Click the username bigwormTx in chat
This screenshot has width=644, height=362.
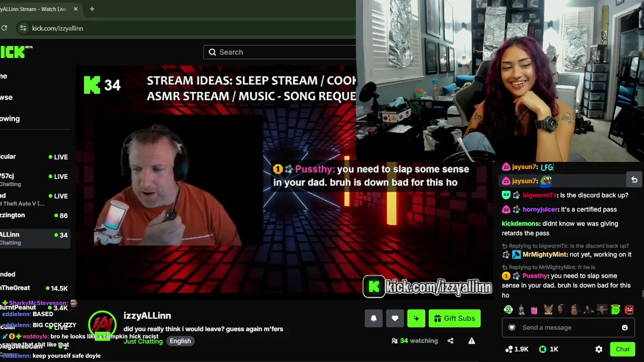540,195
